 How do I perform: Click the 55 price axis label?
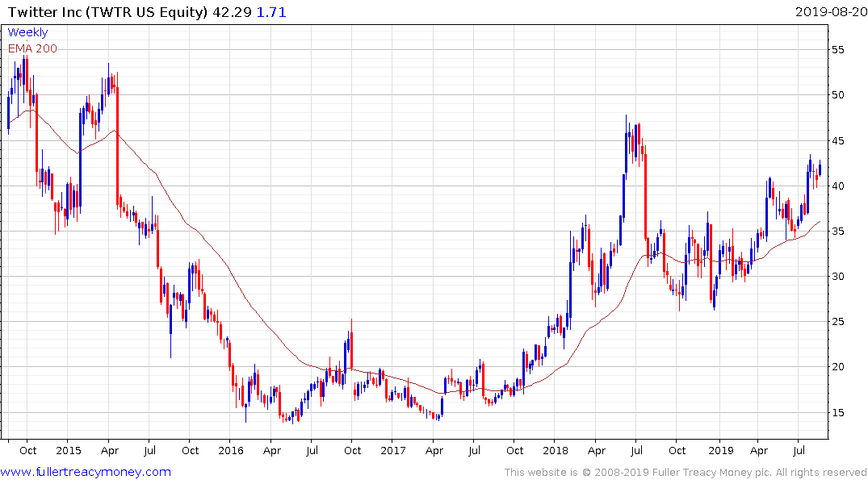pos(837,50)
